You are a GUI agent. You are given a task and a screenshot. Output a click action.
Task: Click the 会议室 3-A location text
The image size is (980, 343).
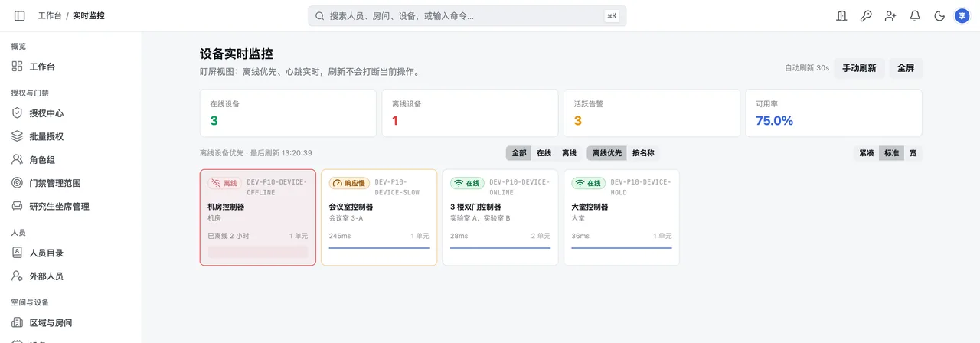pos(346,218)
